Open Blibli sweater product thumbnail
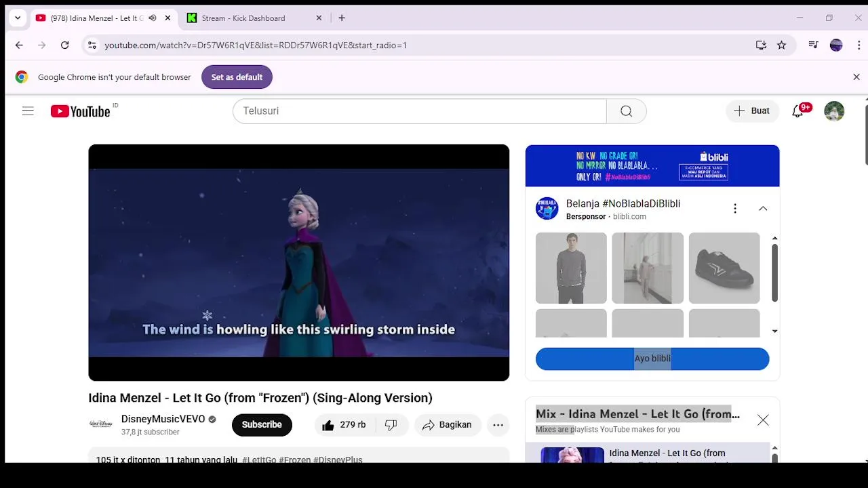 [571, 268]
